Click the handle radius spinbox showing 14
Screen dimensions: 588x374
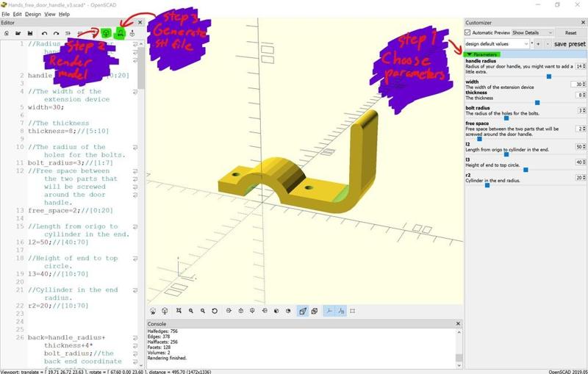580,66
